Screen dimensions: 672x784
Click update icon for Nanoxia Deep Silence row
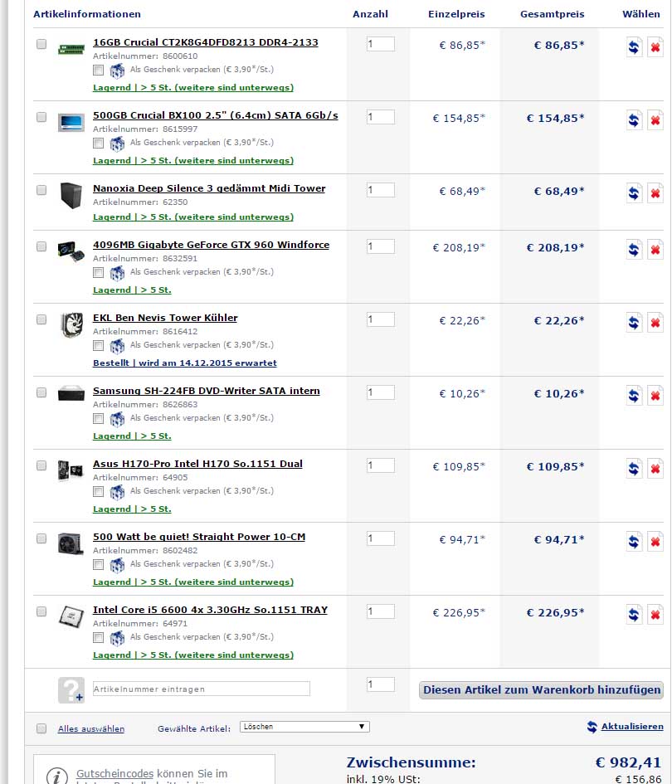coord(634,193)
